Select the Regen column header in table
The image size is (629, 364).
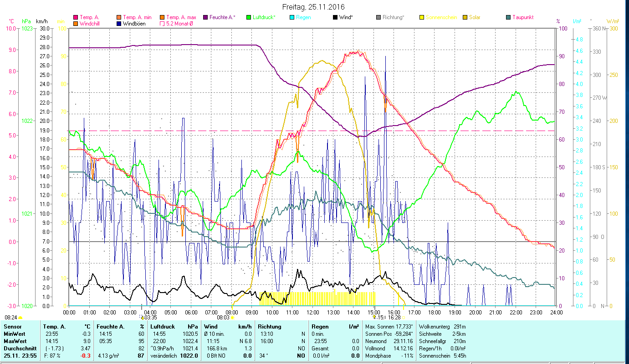(320, 326)
